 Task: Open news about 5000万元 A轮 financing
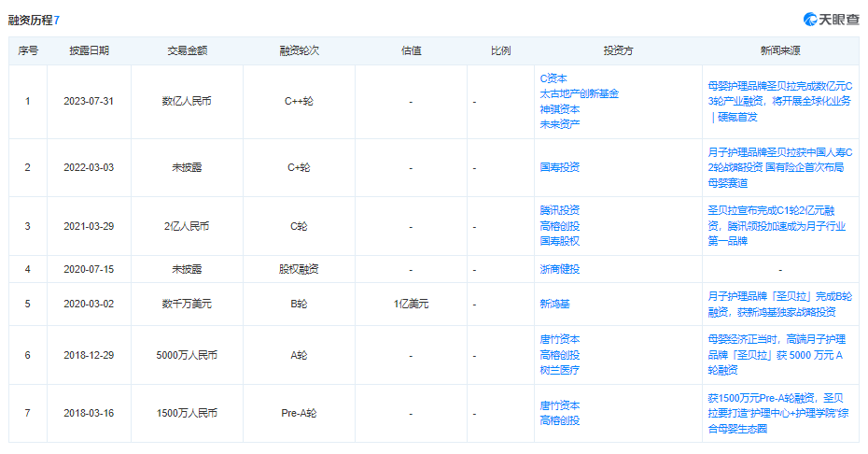[x=779, y=354]
